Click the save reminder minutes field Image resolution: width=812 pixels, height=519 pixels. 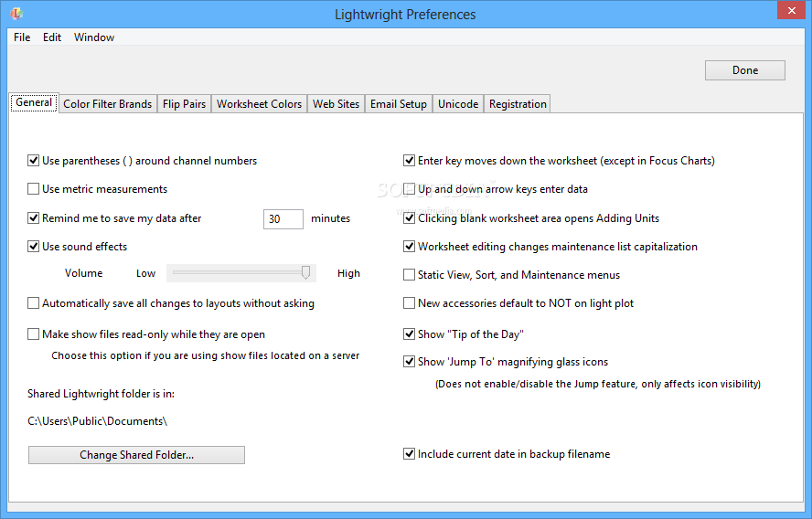283,219
